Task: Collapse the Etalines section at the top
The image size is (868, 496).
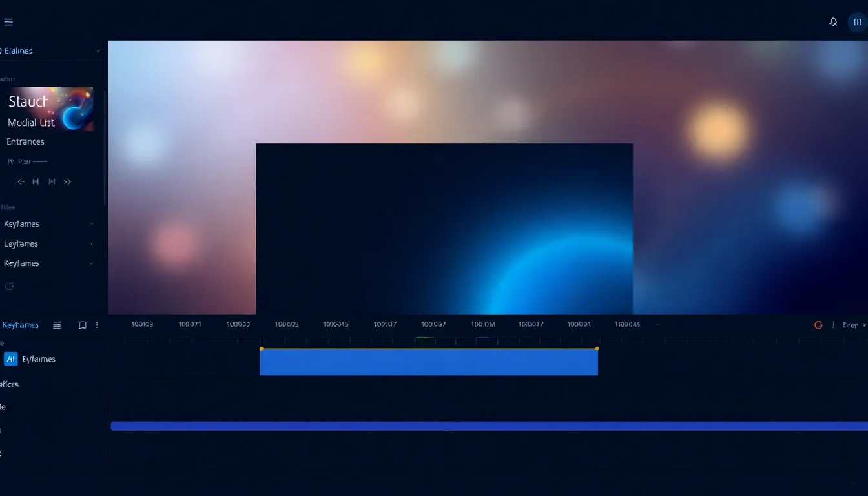Action: (97, 50)
